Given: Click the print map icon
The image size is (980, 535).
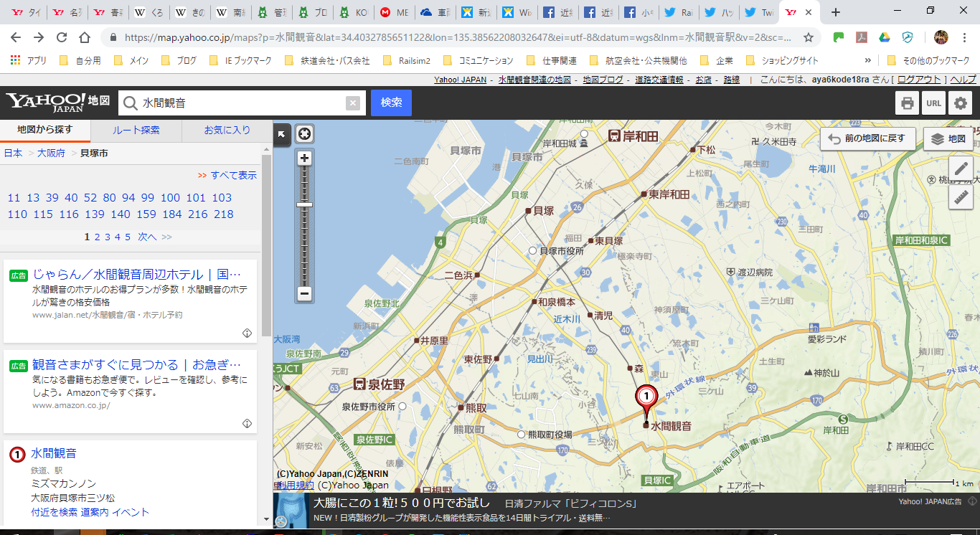Looking at the screenshot, I should pos(908,103).
